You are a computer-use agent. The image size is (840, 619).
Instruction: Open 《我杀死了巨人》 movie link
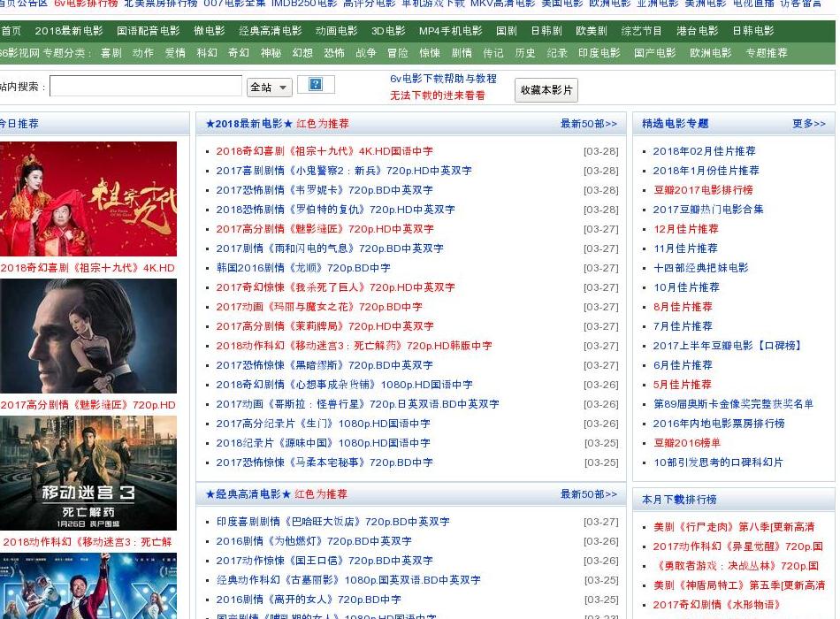(x=335, y=287)
